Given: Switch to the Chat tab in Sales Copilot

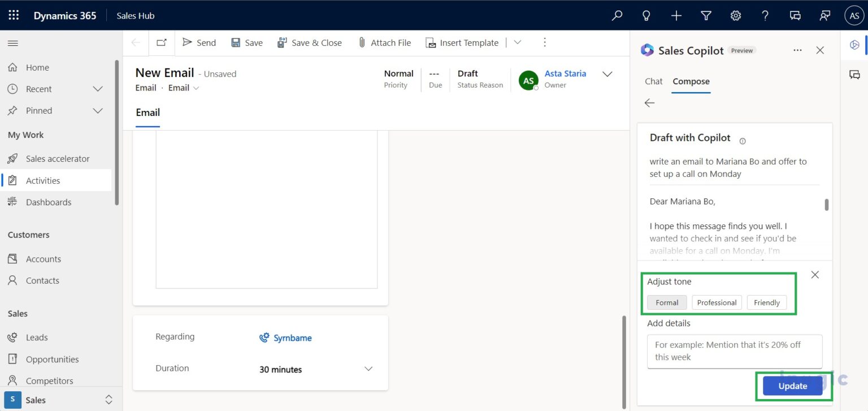Looking at the screenshot, I should [653, 81].
